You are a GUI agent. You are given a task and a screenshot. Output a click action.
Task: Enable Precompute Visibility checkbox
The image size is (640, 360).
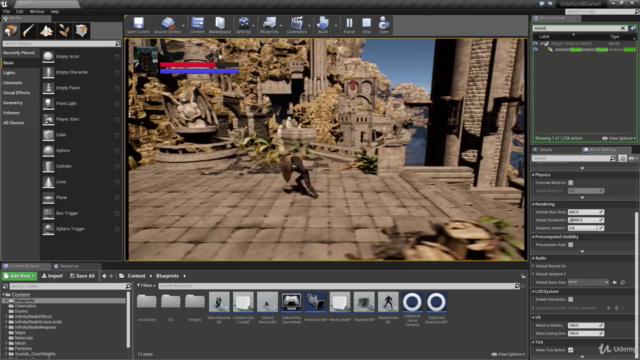click(571, 245)
